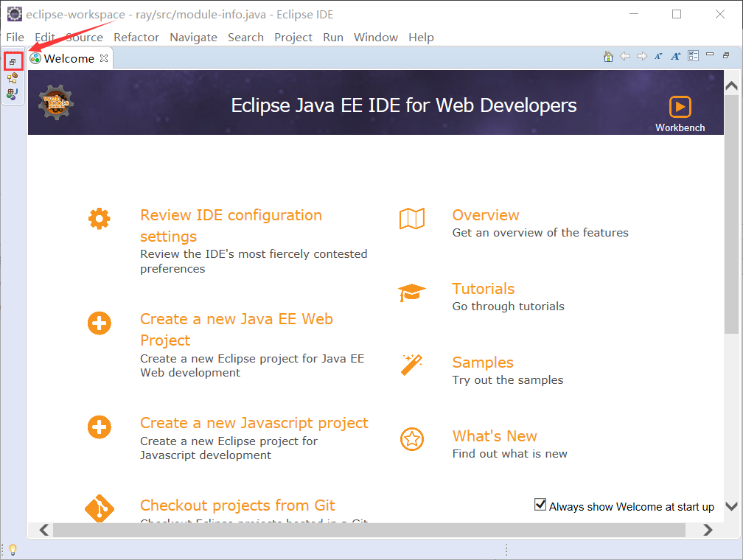The height and width of the screenshot is (560, 743).
Task: Minimize the Welcome view panel
Action: point(710,55)
